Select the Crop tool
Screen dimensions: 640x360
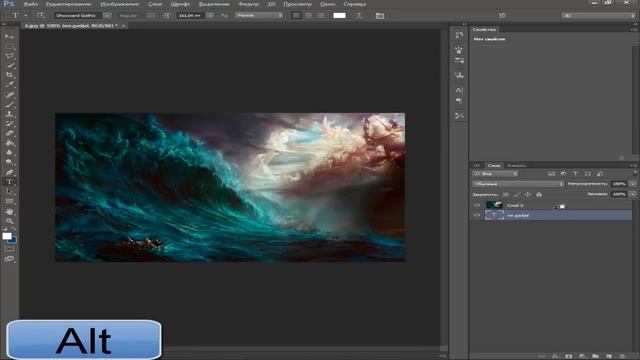pyautogui.click(x=9, y=76)
